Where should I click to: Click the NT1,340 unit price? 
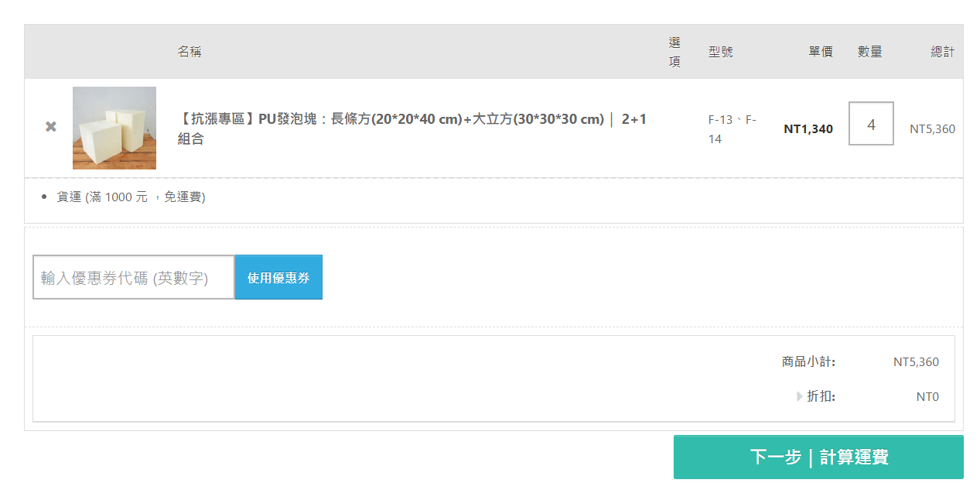[808, 128]
